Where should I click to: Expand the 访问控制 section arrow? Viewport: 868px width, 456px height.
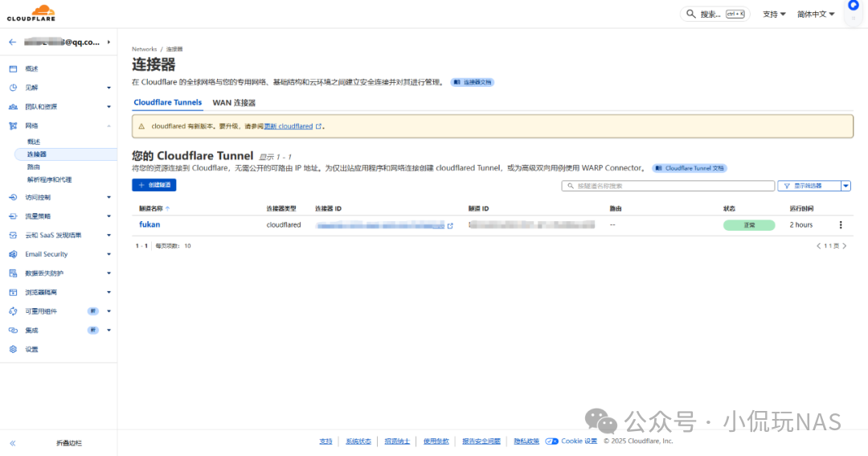[x=108, y=197]
